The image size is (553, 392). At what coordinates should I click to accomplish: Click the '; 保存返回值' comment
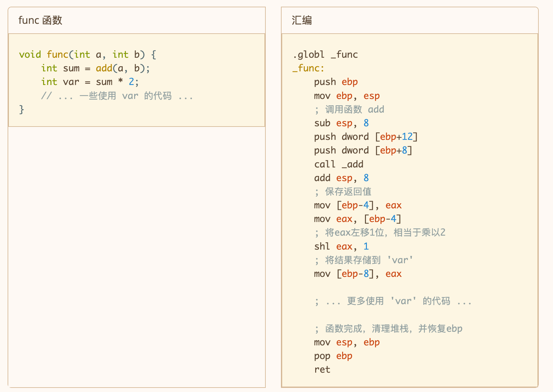343,192
